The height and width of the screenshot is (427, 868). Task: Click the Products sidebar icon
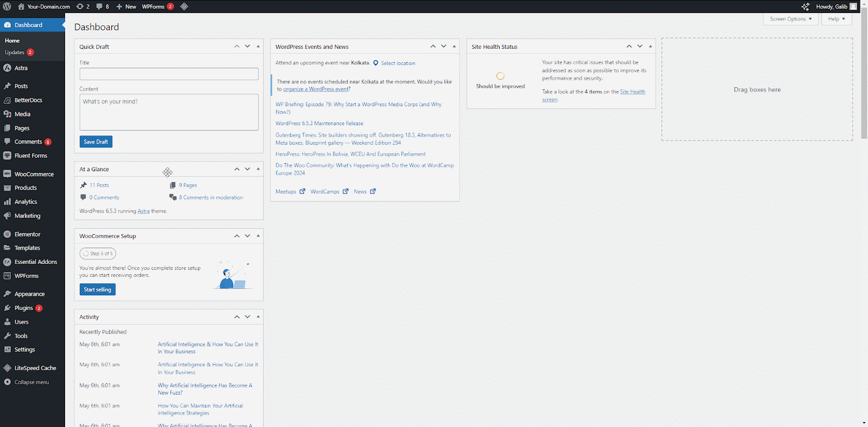click(x=7, y=188)
